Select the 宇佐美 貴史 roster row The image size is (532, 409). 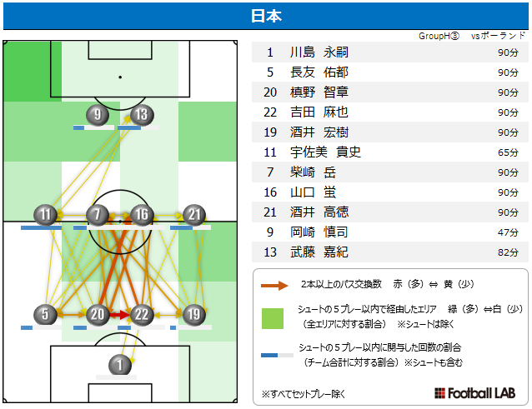tap(390, 152)
